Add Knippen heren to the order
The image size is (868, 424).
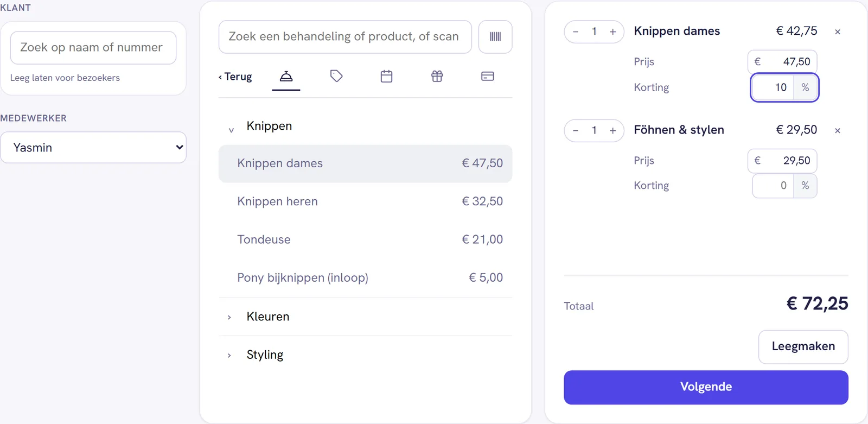click(x=365, y=201)
